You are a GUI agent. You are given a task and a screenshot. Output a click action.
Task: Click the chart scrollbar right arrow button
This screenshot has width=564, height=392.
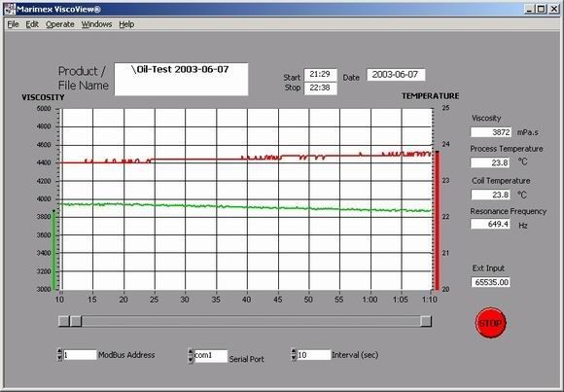coord(426,321)
